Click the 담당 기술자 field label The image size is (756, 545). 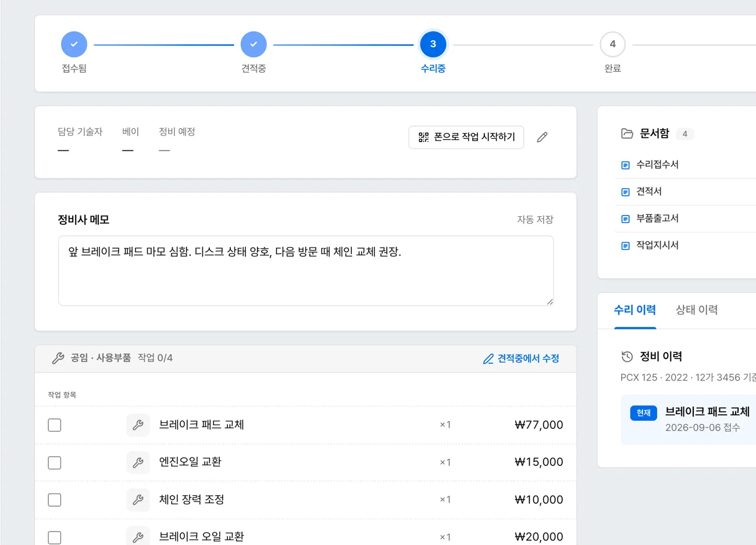[80, 132]
